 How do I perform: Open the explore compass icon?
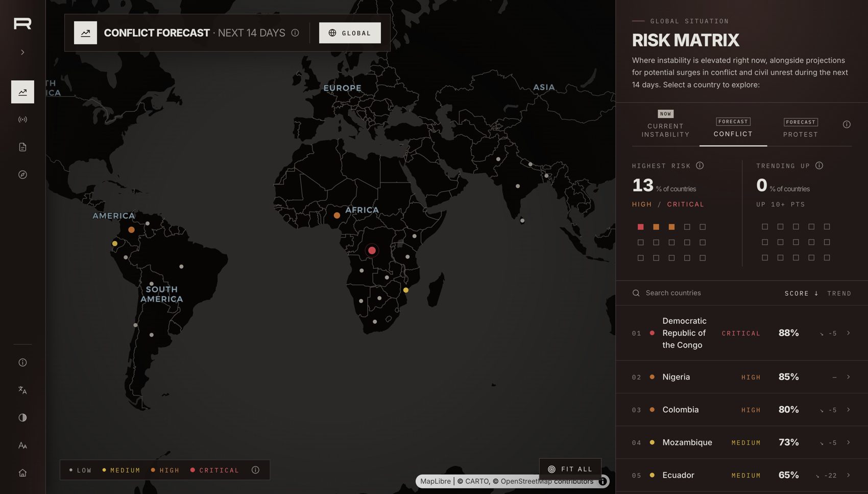pos(22,175)
